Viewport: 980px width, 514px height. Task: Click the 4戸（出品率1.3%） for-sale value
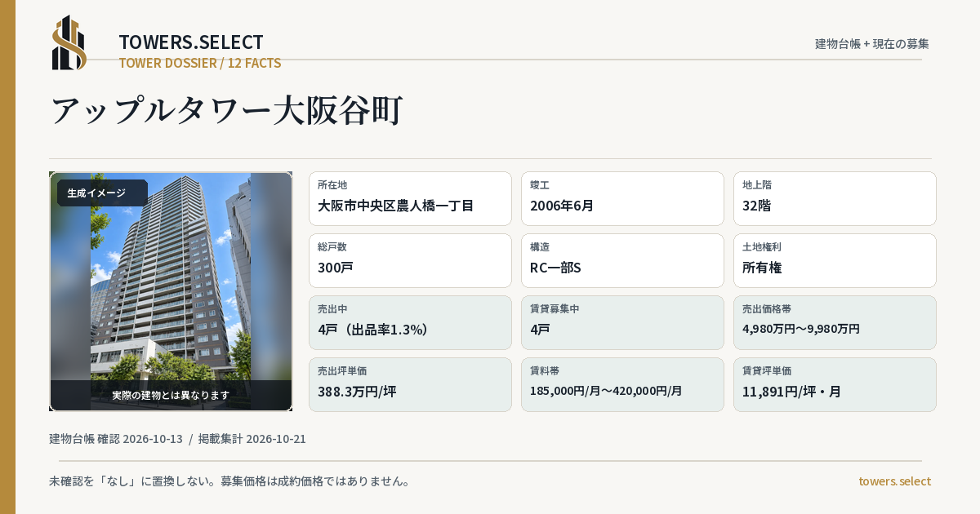click(x=373, y=330)
